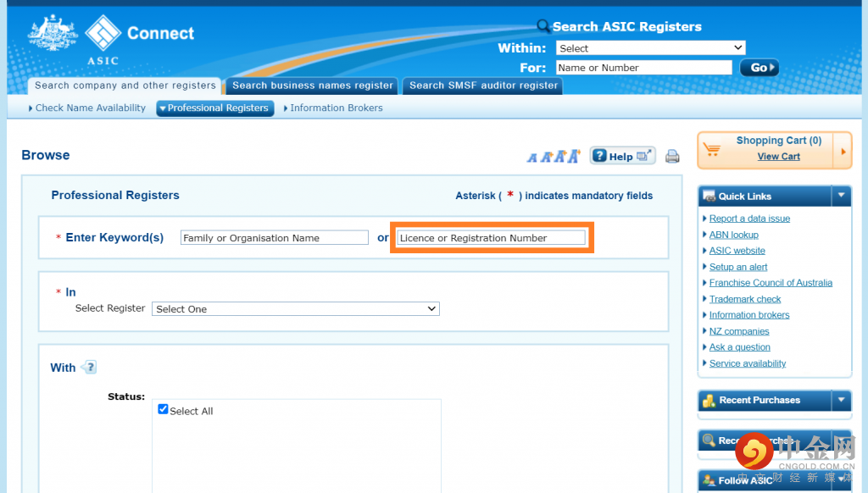The width and height of the screenshot is (868, 493).
Task: Open the Within Select dropdown
Action: pyautogui.click(x=650, y=48)
